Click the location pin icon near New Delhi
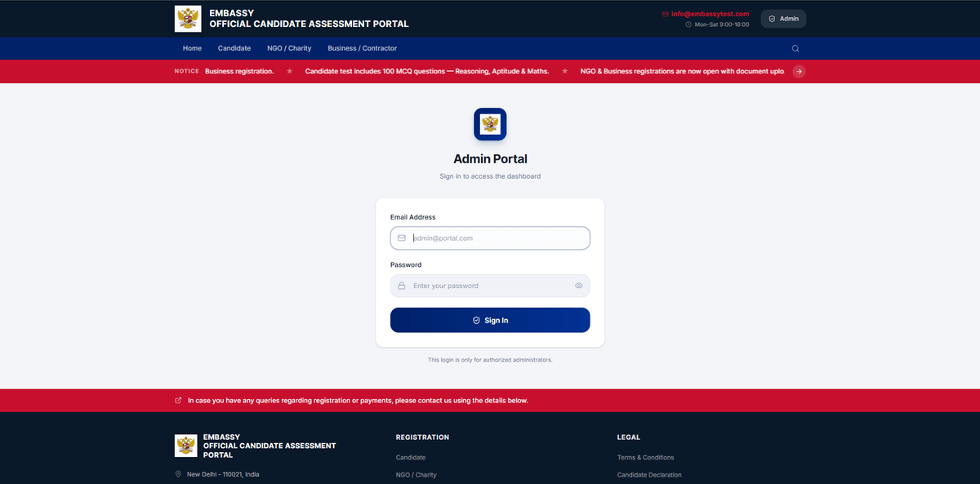Viewport: 980px width, 484px height. [179, 474]
